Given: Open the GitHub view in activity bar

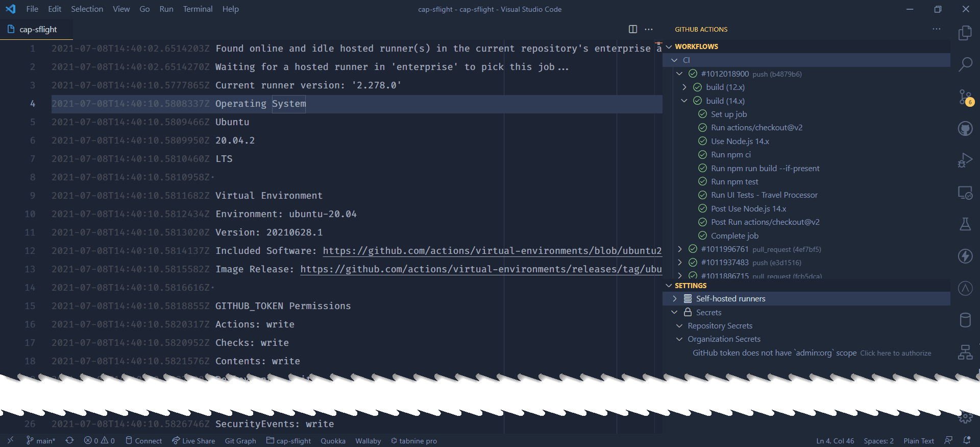Looking at the screenshot, I should [965, 129].
